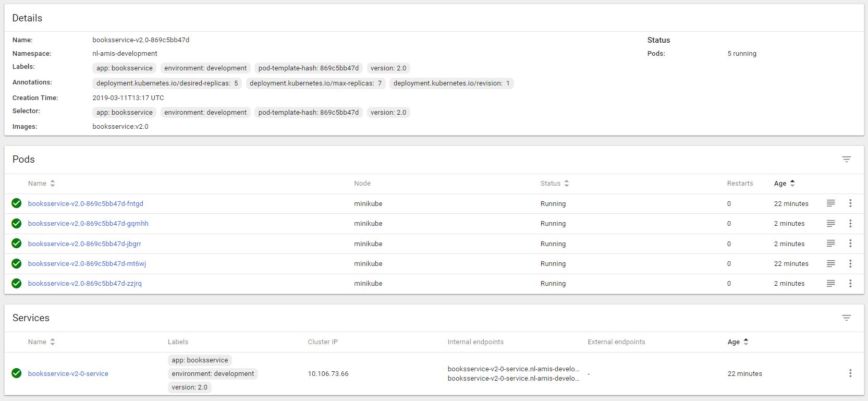
Task: Click the desired-replicas annotation chip
Action: click(x=167, y=83)
